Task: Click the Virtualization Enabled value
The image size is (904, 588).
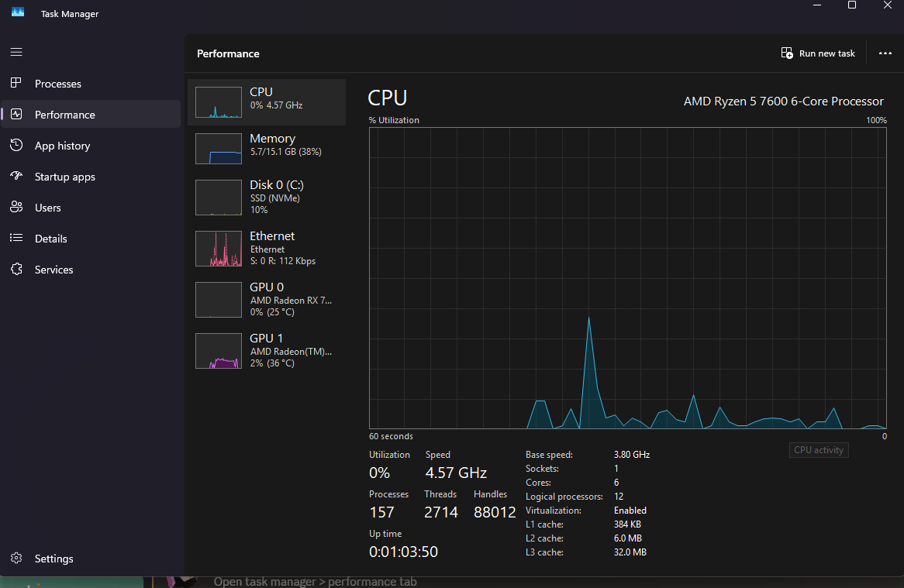Action: 630,511
